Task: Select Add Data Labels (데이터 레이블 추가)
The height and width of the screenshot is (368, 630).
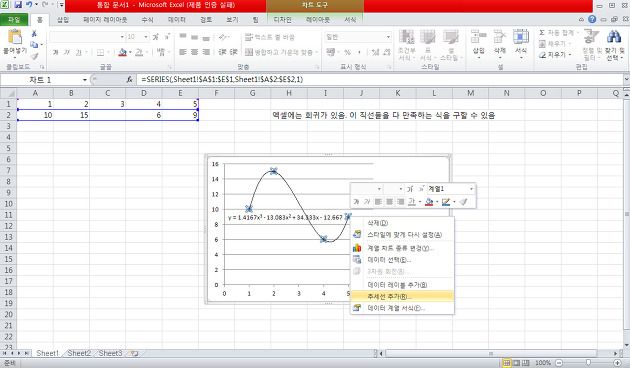Action: 402,285
